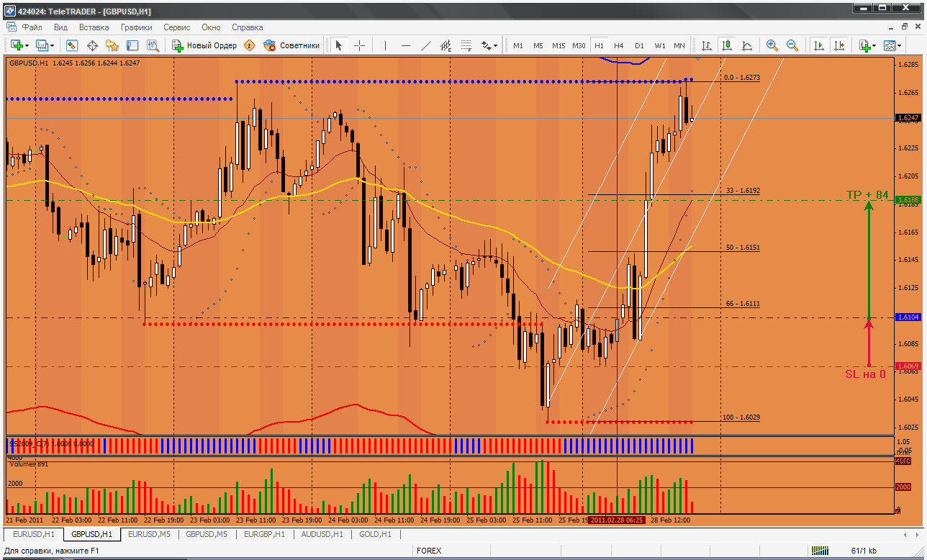The image size is (927, 560).
Task: Open the MetaEditor yellow diamond icon
Action: point(250,45)
